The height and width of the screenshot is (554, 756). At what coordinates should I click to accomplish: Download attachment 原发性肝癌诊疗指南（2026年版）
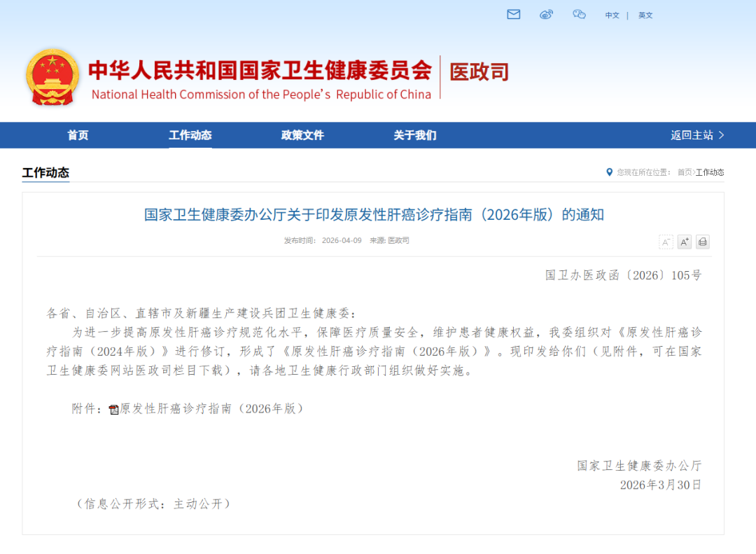coord(211,409)
